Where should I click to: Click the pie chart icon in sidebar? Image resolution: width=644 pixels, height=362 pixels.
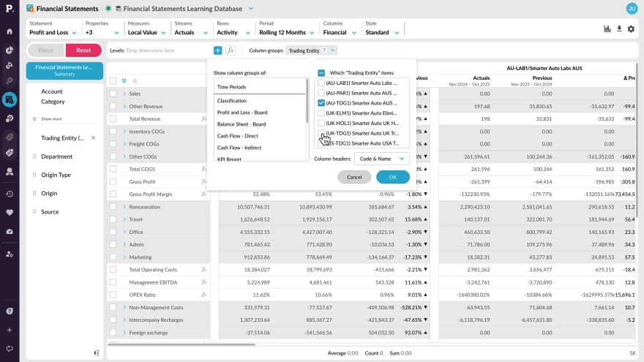pyautogui.click(x=10, y=50)
